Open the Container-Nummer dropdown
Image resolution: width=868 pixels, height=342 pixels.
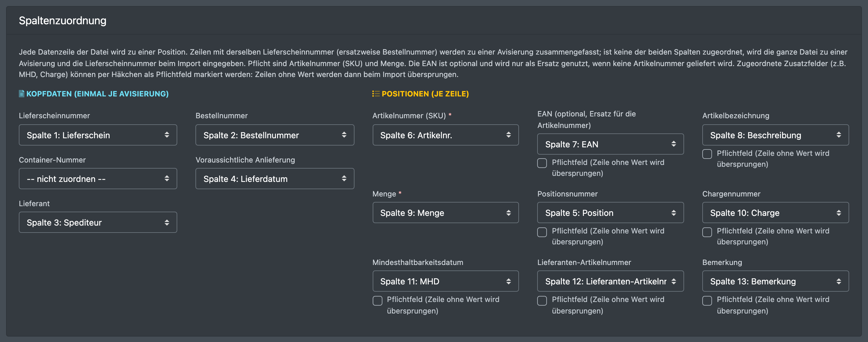(98, 179)
